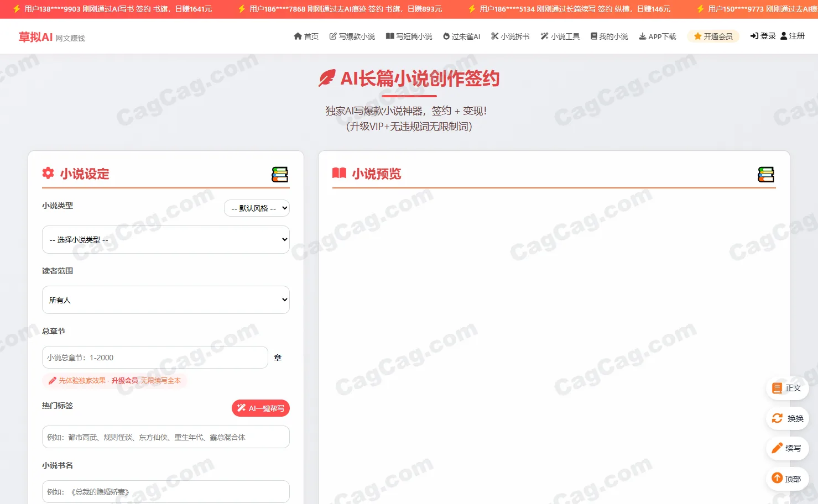The image size is (818, 504).
Task: Click the 登录 login link
Action: pyautogui.click(x=763, y=36)
